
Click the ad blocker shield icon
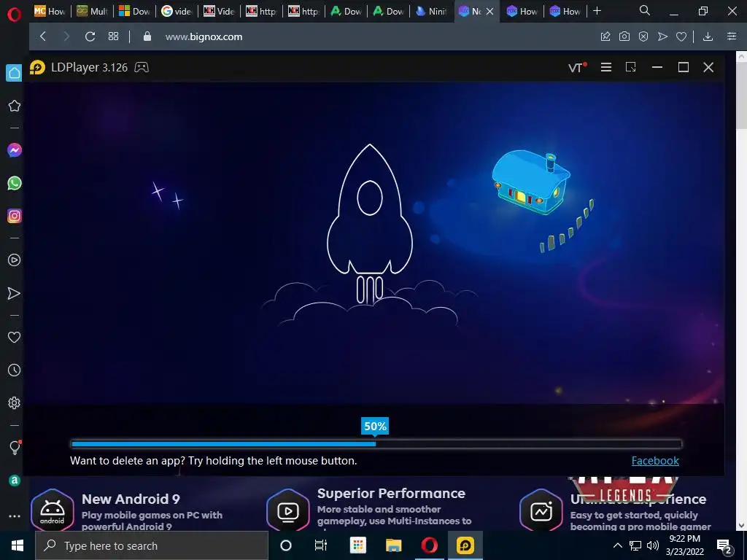tap(643, 36)
